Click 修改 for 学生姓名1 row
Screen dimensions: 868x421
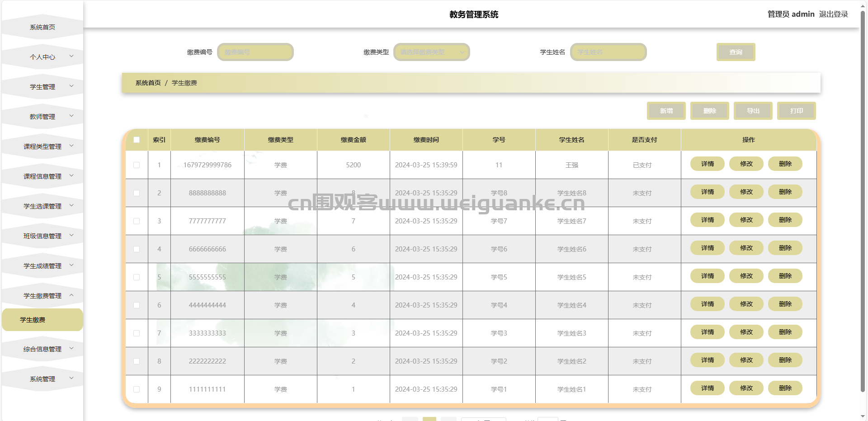coord(746,388)
